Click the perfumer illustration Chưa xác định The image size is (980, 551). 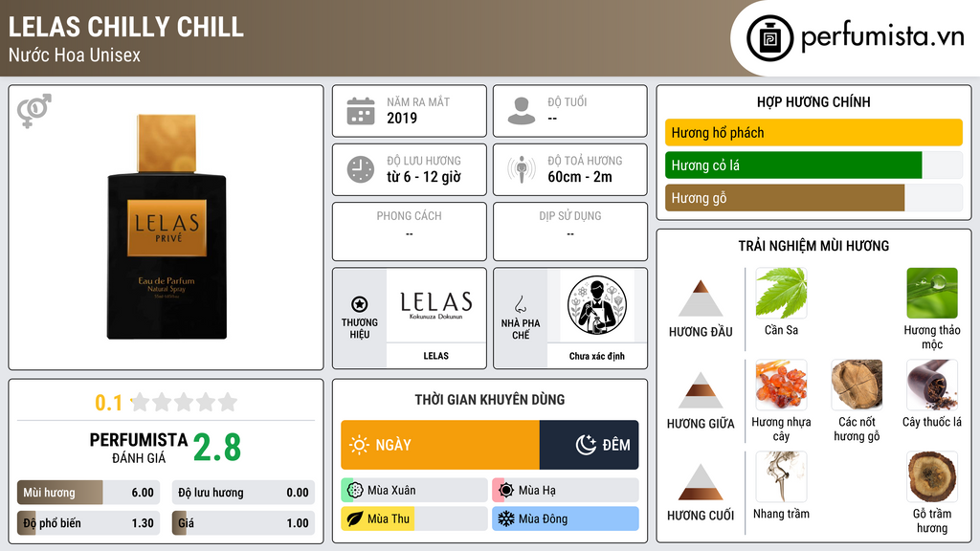pyautogui.click(x=597, y=306)
